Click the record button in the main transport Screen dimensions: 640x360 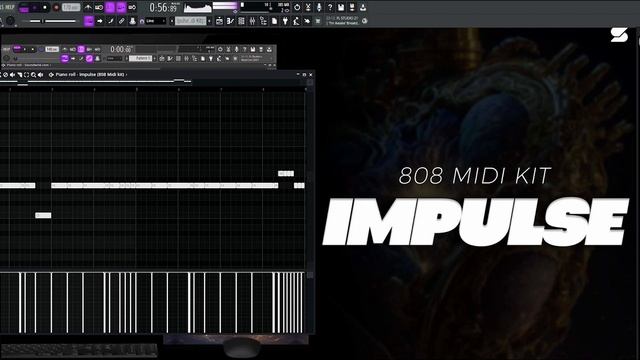click(x=56, y=8)
